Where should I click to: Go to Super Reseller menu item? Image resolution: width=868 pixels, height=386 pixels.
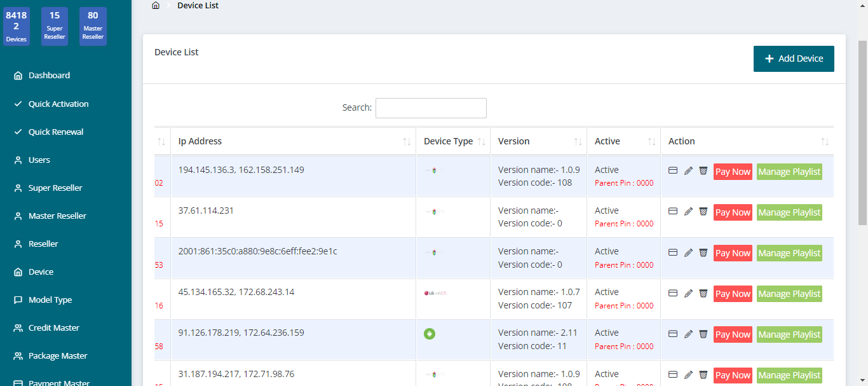click(x=55, y=188)
